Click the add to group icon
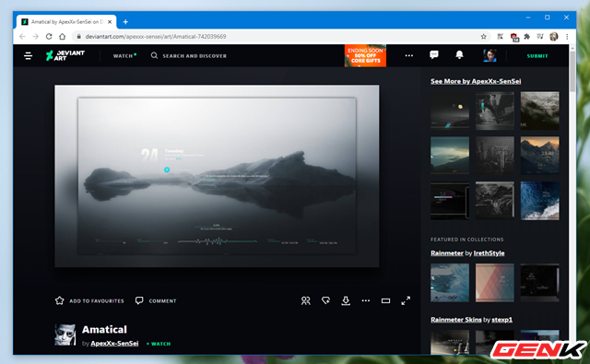Viewport: 590px width, 364px height. click(x=305, y=300)
